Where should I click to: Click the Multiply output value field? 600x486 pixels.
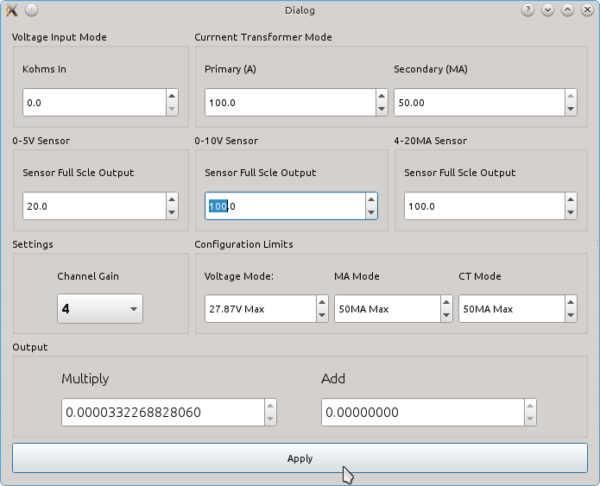click(x=161, y=412)
